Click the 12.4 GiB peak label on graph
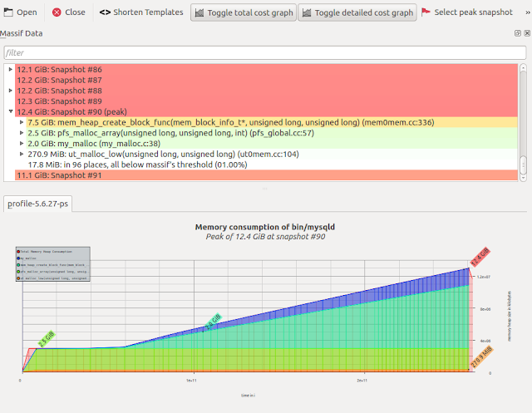Viewport: 532px width, 413px height. 480,257
